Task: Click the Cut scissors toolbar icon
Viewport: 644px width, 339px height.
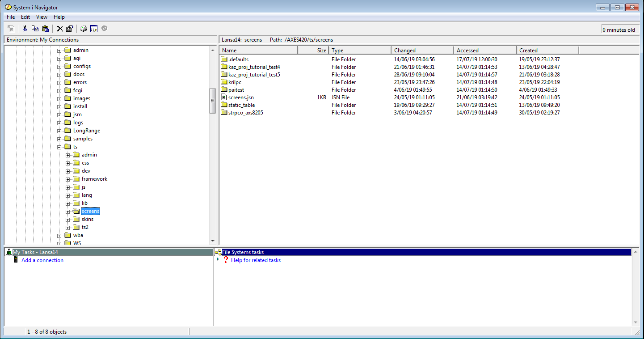Action: click(25, 29)
